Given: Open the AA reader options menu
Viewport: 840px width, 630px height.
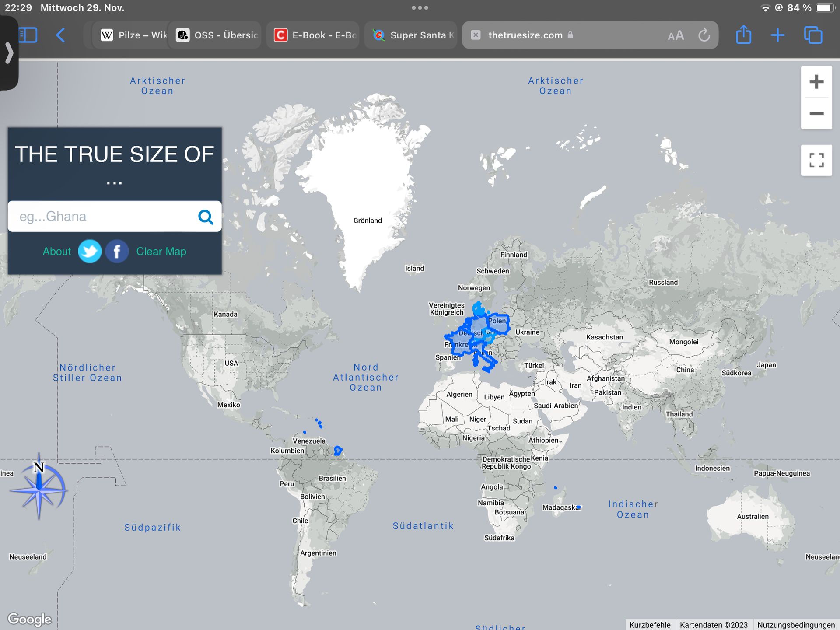Looking at the screenshot, I should [x=675, y=35].
